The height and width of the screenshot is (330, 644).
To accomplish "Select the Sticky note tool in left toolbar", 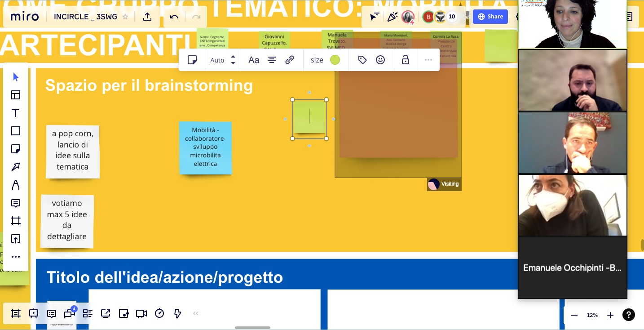I will pyautogui.click(x=16, y=149).
